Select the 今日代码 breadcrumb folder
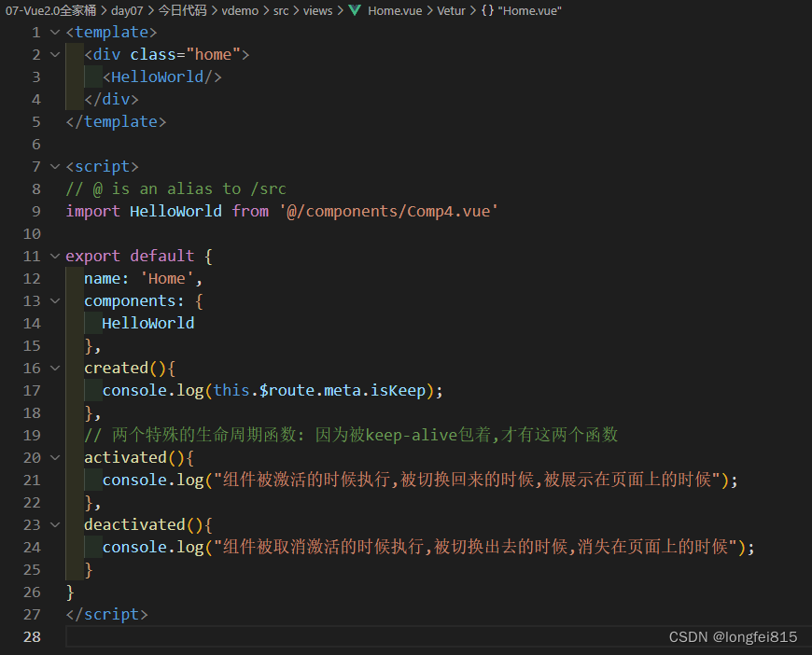812x655 pixels. click(182, 10)
